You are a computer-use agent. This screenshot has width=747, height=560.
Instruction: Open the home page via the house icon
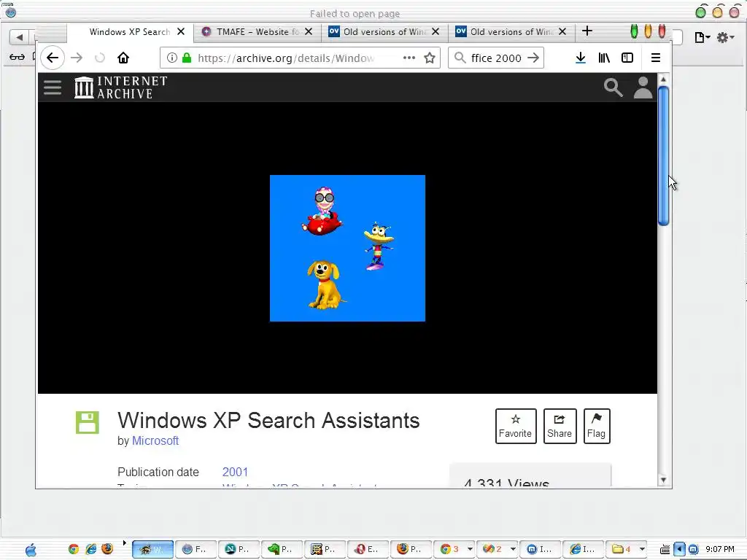123,58
